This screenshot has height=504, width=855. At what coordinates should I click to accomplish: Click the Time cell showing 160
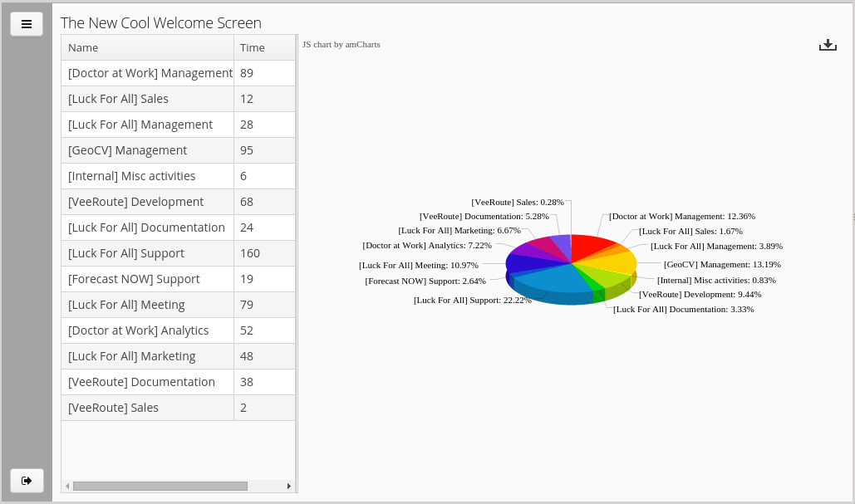click(264, 253)
